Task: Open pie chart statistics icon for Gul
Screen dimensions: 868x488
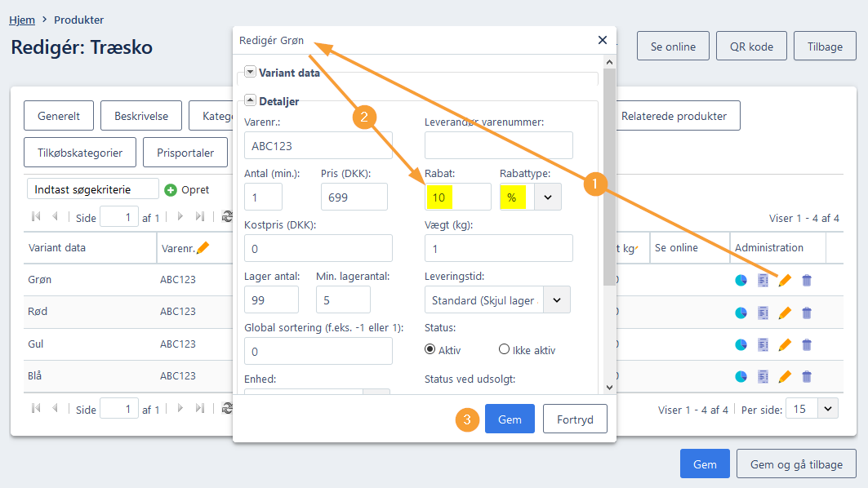Action: click(x=741, y=344)
